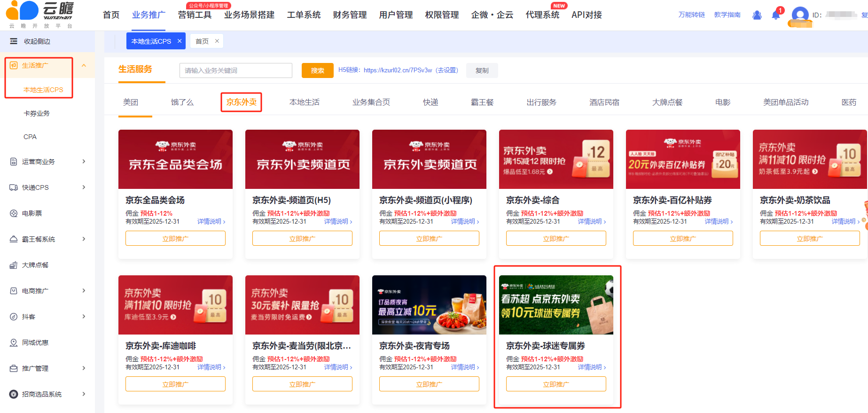The width and height of the screenshot is (868, 413).
Task: Switch to the 京东外卖 tab
Action: point(242,102)
